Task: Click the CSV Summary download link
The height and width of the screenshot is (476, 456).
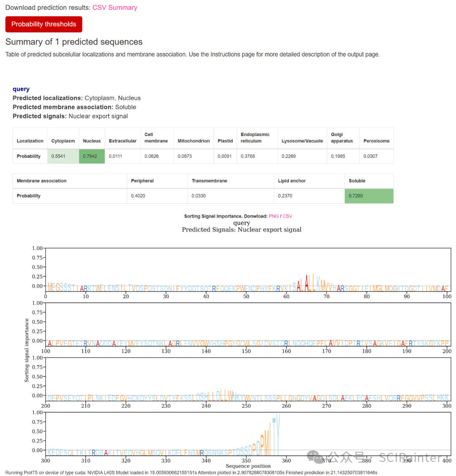Action: pyautogui.click(x=114, y=8)
